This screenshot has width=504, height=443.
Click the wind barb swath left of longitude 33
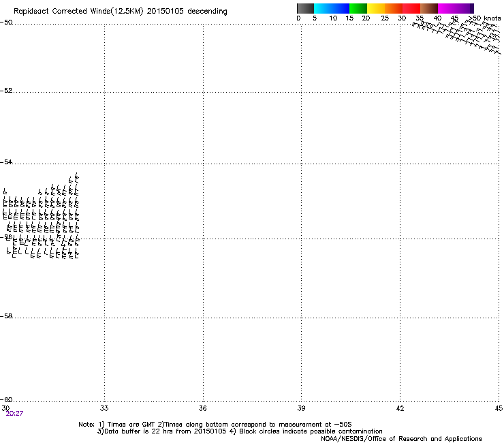41,216
